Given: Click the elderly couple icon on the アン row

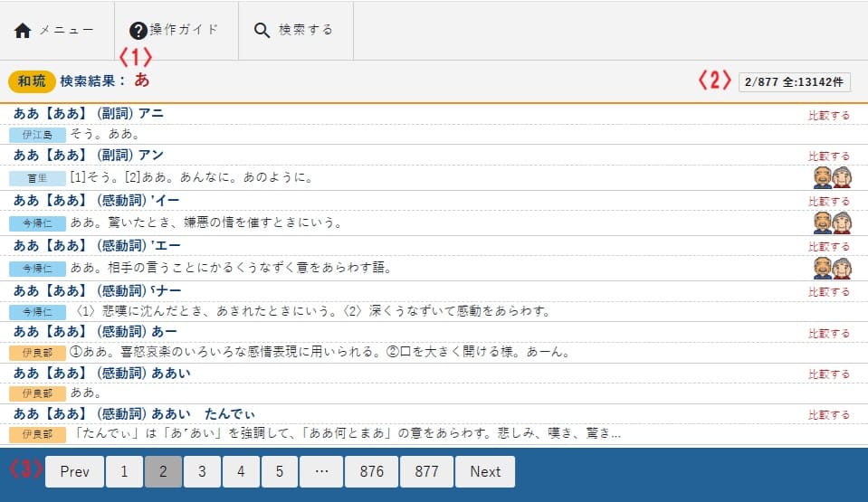Looking at the screenshot, I should 832,177.
